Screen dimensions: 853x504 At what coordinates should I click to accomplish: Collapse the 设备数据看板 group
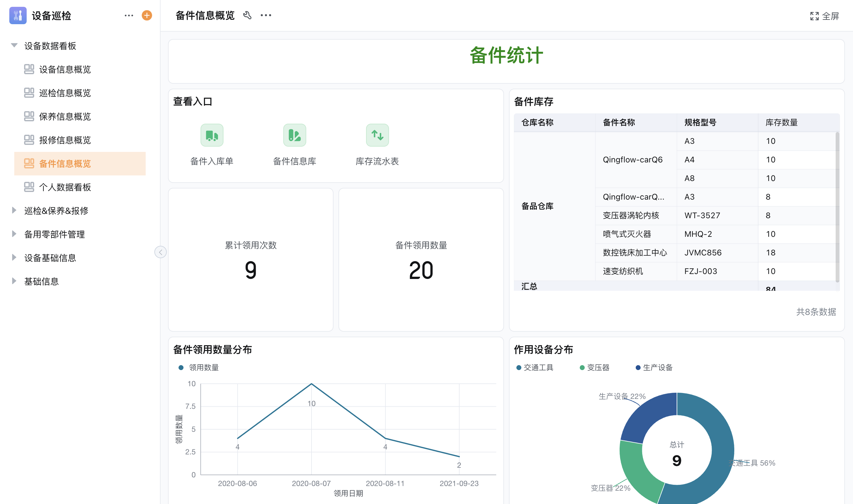[14, 46]
